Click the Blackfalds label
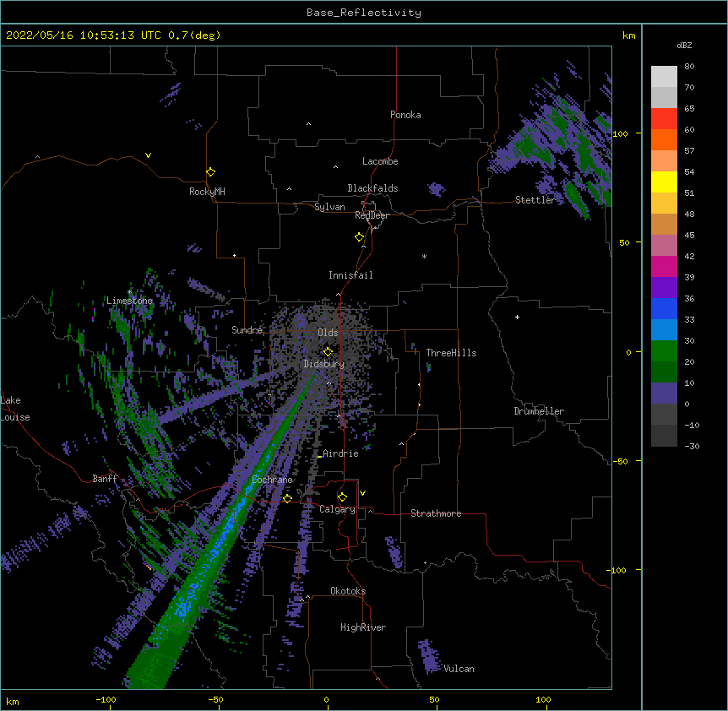Screen dimensions: 728x711 pos(372,188)
